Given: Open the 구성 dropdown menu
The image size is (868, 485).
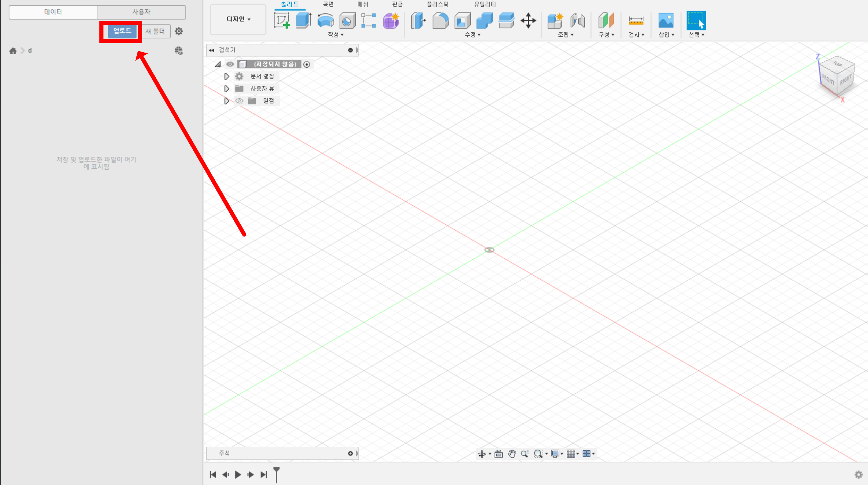Looking at the screenshot, I should point(606,35).
